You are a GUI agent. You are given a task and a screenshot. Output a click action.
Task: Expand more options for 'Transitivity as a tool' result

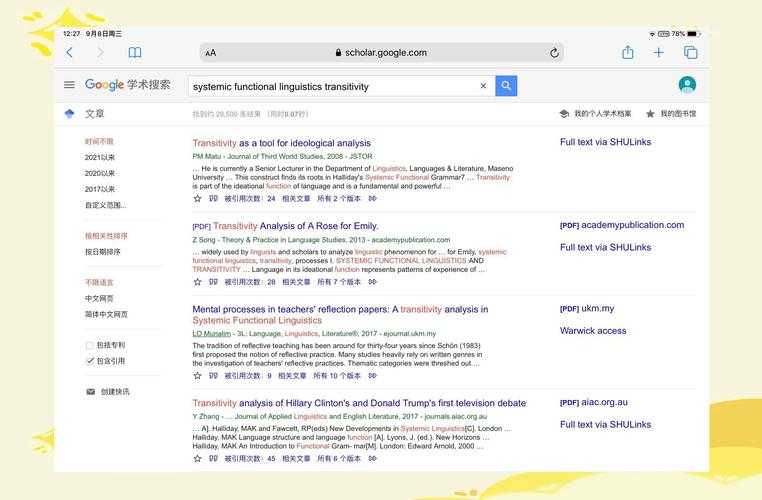tap(372, 198)
